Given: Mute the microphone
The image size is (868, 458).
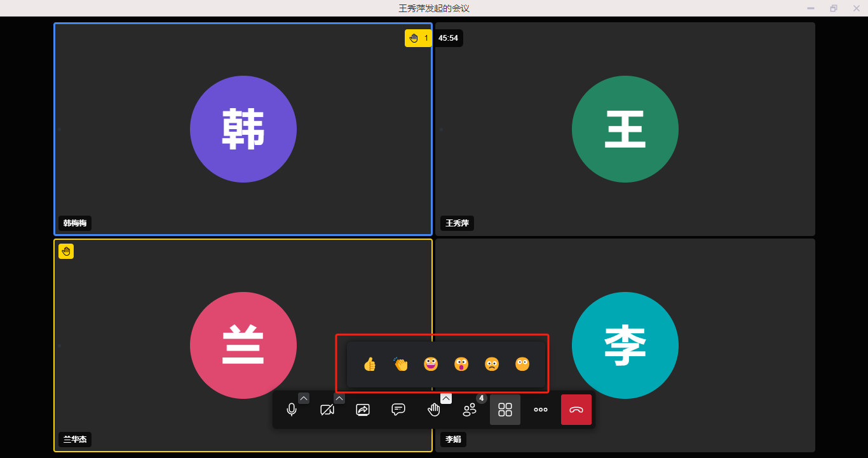Looking at the screenshot, I should pos(292,410).
